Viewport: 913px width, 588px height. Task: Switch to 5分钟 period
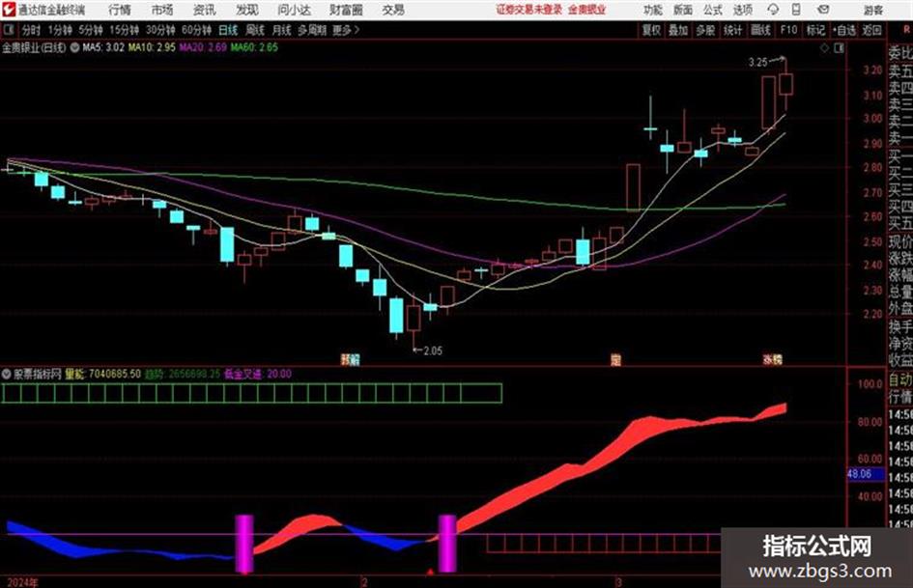(x=90, y=30)
